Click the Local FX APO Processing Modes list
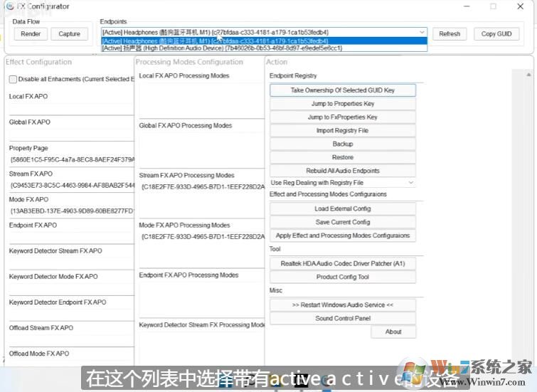This screenshot has width=537, height=392. pyautogui.click(x=202, y=100)
